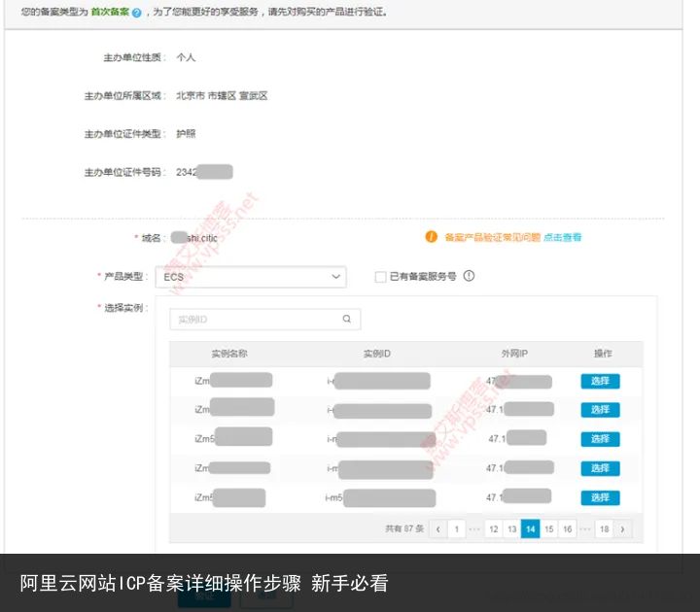Viewport: 700px width, 612px height.
Task: Jump to page 1 in pagination
Action: point(456,529)
